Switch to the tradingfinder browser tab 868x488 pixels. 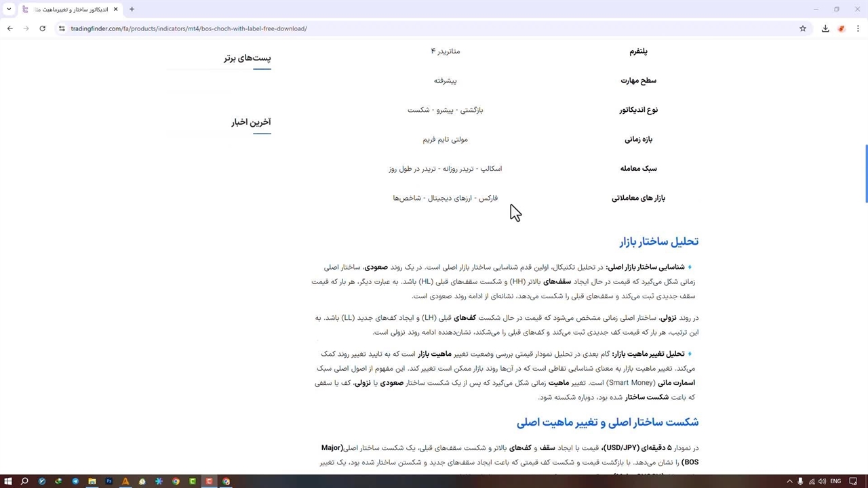coord(68,9)
